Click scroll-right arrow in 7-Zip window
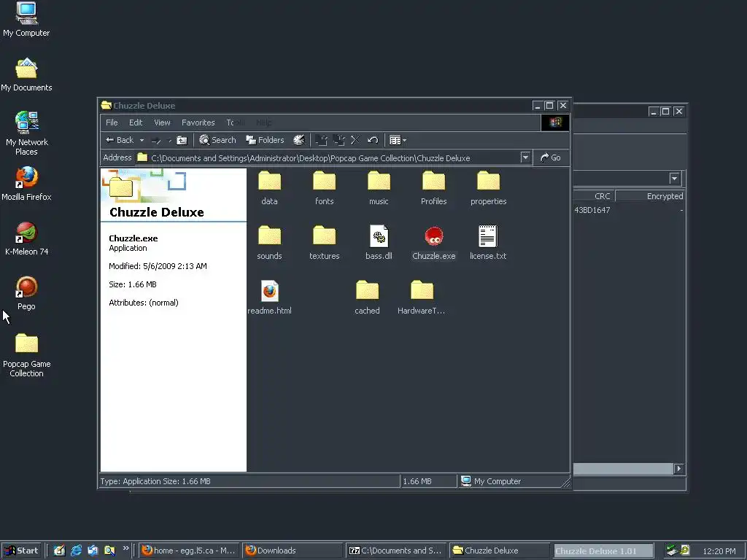 coord(679,469)
